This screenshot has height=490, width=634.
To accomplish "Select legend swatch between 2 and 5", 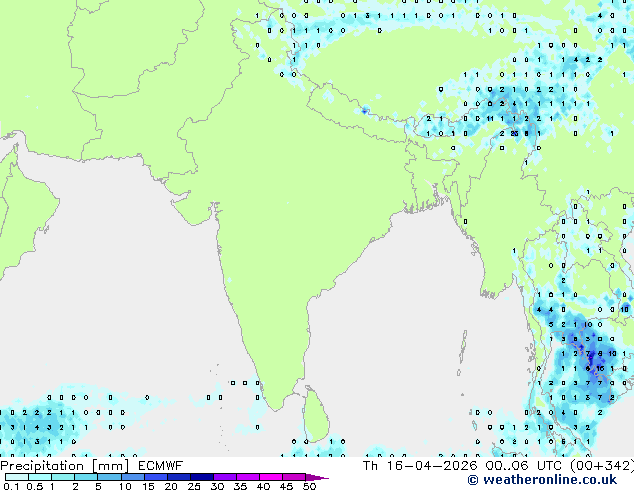I will click(86, 477).
